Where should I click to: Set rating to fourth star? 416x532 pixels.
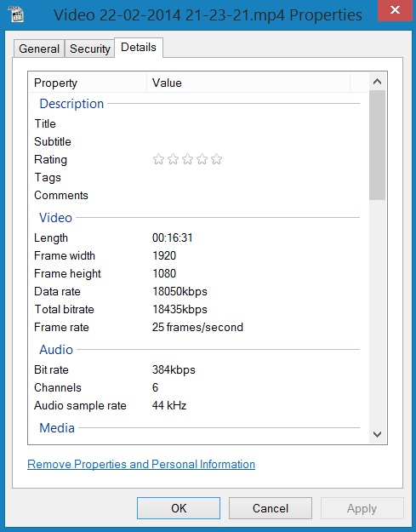coord(202,159)
